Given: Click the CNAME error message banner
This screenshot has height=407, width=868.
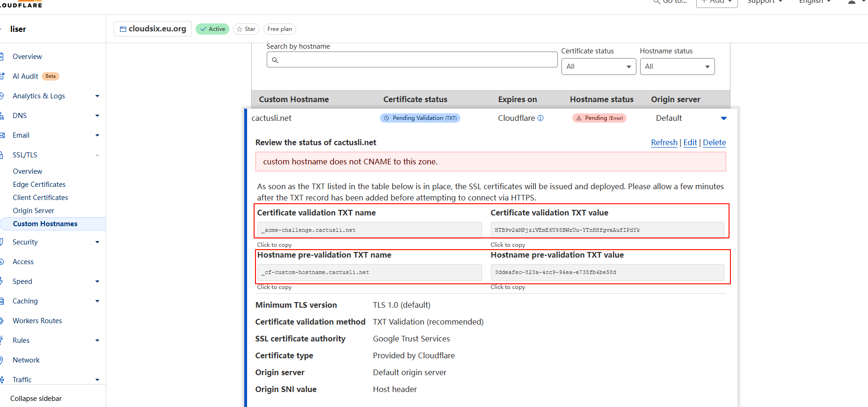Looking at the screenshot, I should click(x=490, y=162).
